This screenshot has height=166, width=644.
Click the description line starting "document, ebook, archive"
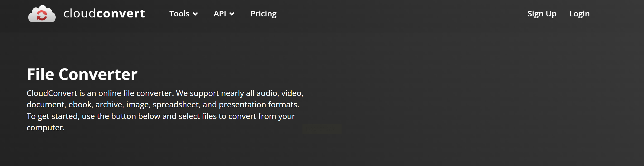(x=163, y=105)
